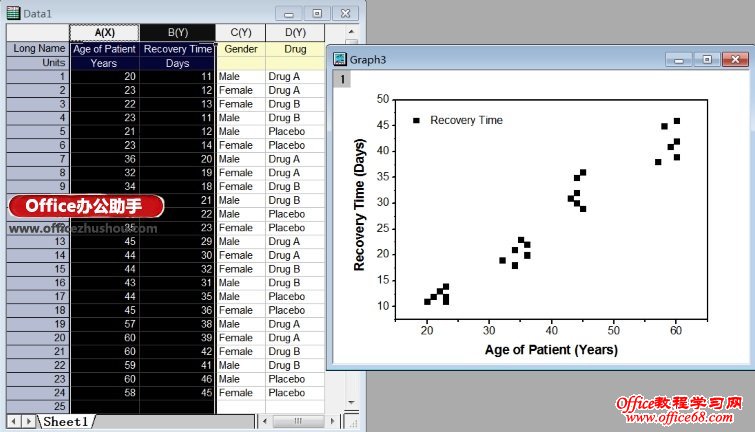Screen dimensions: 755x432
Task: Select column C(Y) header
Action: [x=241, y=33]
